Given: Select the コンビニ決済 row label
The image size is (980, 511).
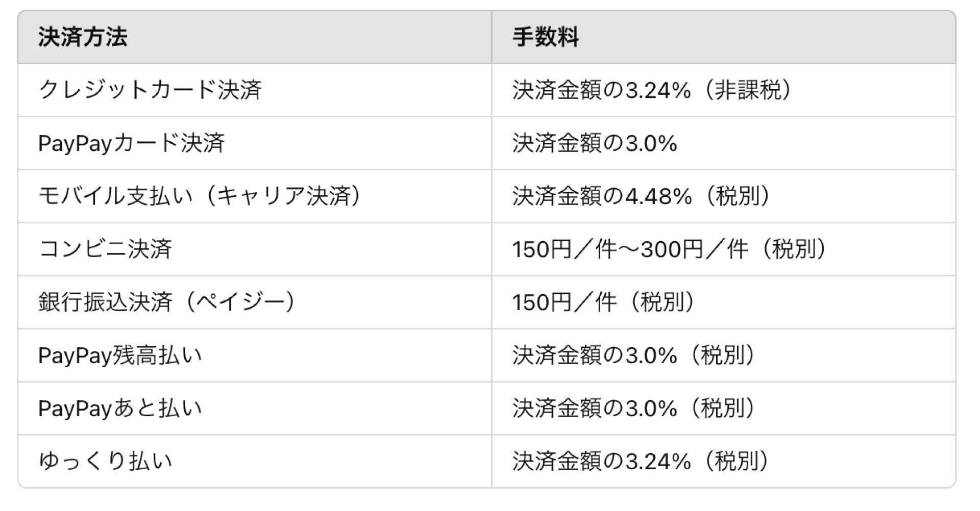Looking at the screenshot, I should coord(255,249).
